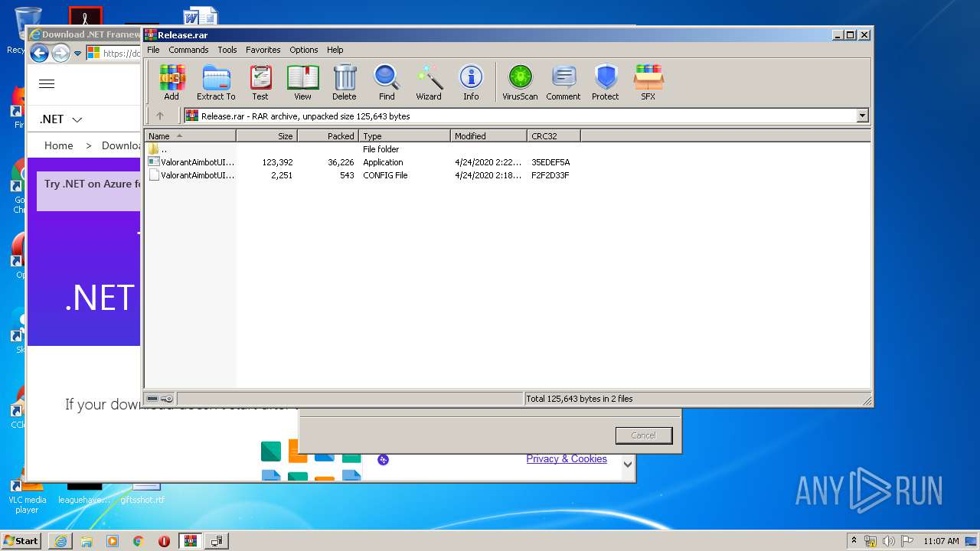Open the Favorites menu

[263, 50]
